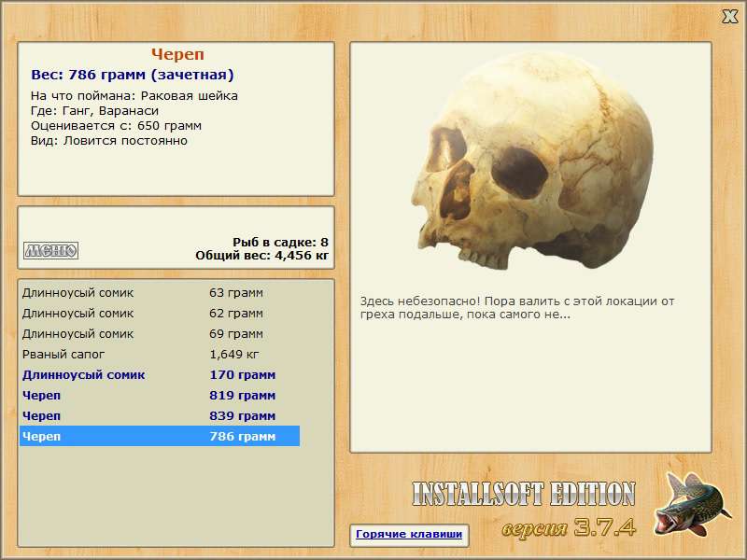Select the Череп 839 грамм entry
The height and width of the screenshot is (560, 747).
click(159, 415)
